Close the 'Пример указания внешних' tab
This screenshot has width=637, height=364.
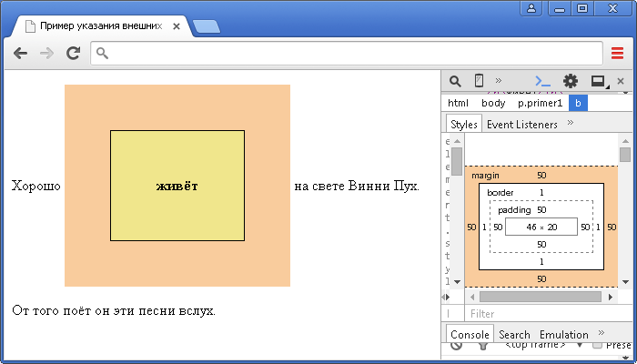(x=177, y=26)
